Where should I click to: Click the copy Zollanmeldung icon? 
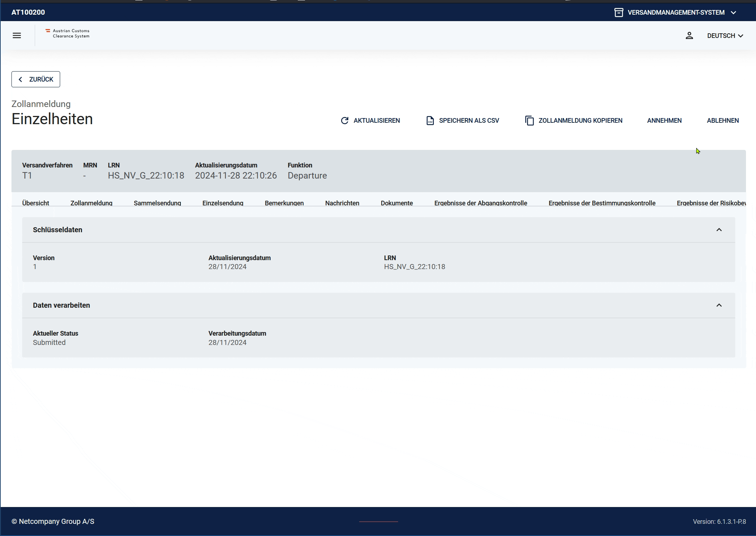pyautogui.click(x=529, y=121)
